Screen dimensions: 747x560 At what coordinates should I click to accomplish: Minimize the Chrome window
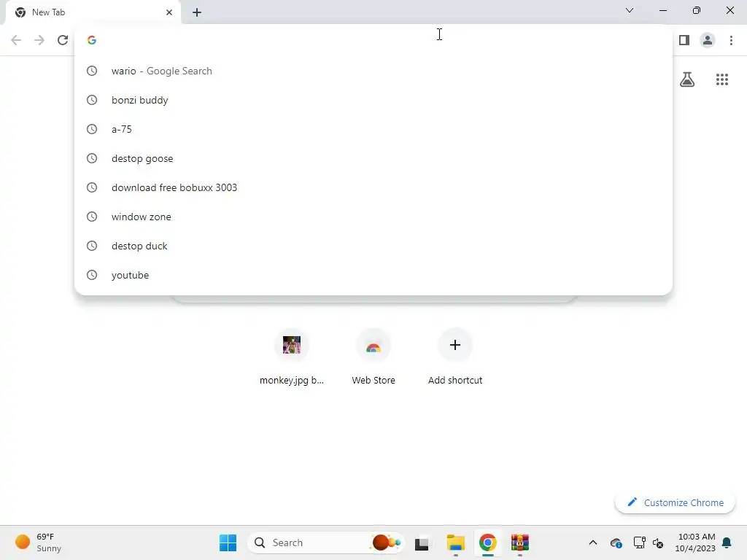(662, 10)
